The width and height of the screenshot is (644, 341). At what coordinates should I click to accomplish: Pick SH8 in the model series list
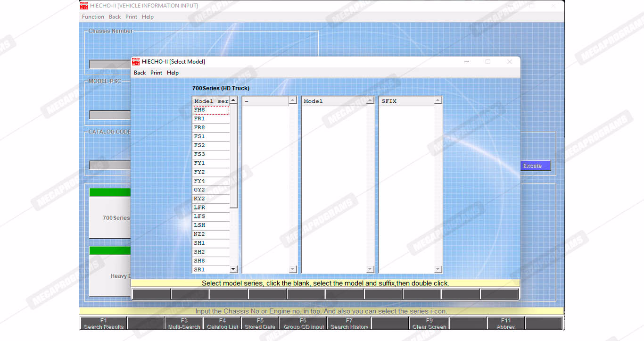click(211, 261)
